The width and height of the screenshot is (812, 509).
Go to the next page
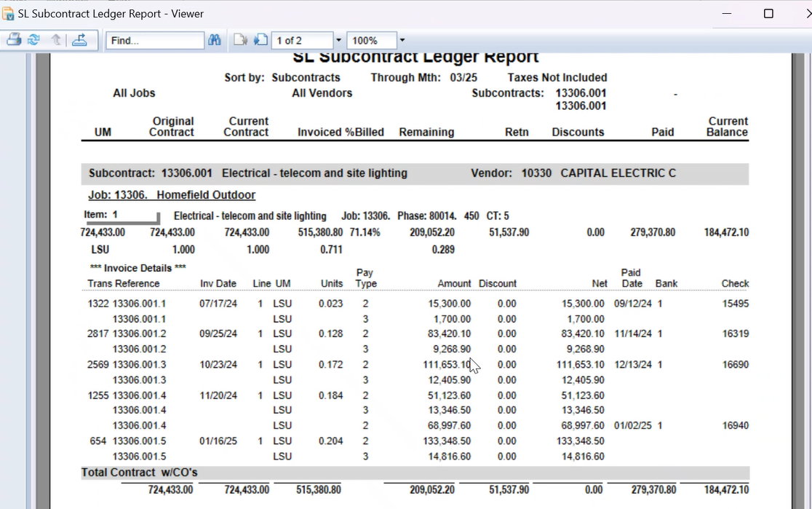[260, 40]
